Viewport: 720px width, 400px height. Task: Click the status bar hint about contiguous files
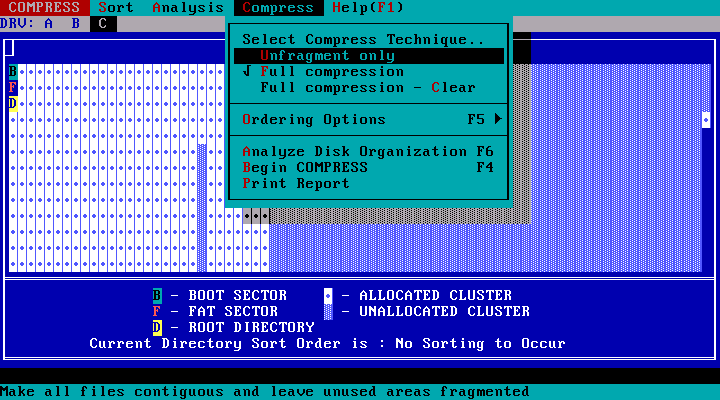click(x=264, y=392)
